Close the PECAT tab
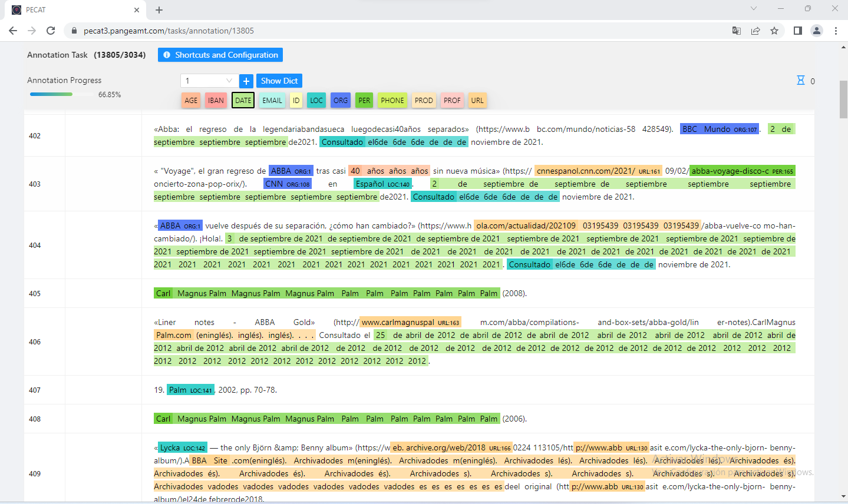This screenshot has height=504, width=848. (137, 10)
